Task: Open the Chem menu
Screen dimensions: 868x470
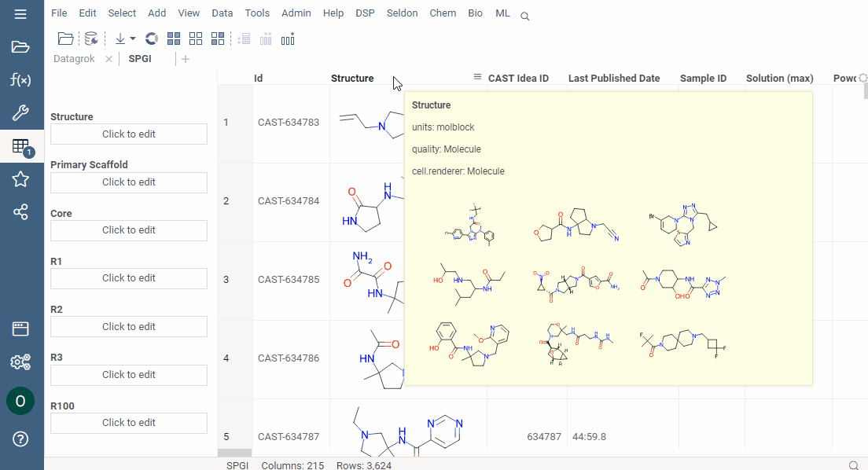Action: point(443,13)
